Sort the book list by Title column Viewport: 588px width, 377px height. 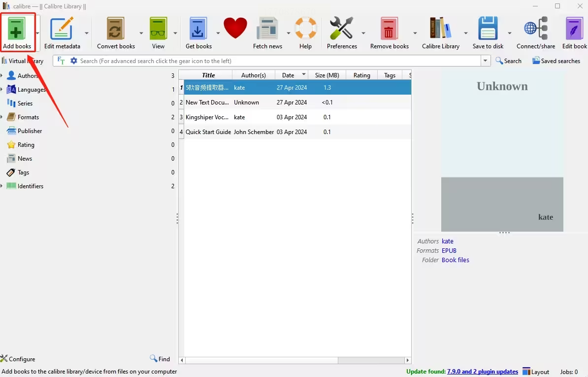(x=208, y=75)
